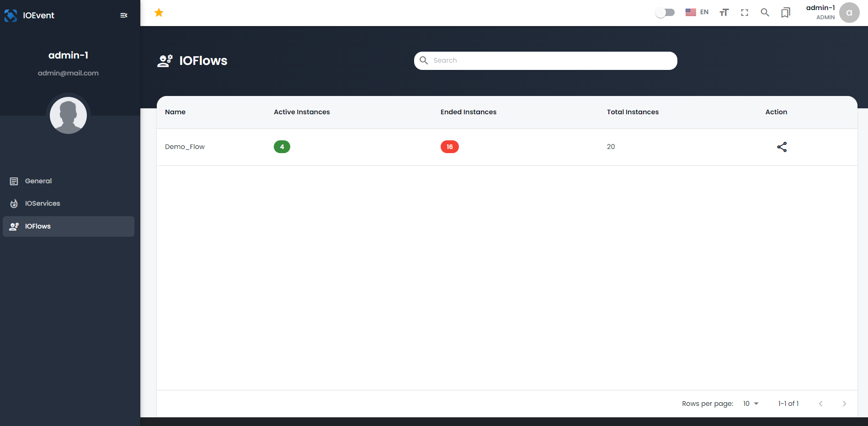Click the green active instances badge showing 4
This screenshot has height=426, width=868.
coord(282,147)
